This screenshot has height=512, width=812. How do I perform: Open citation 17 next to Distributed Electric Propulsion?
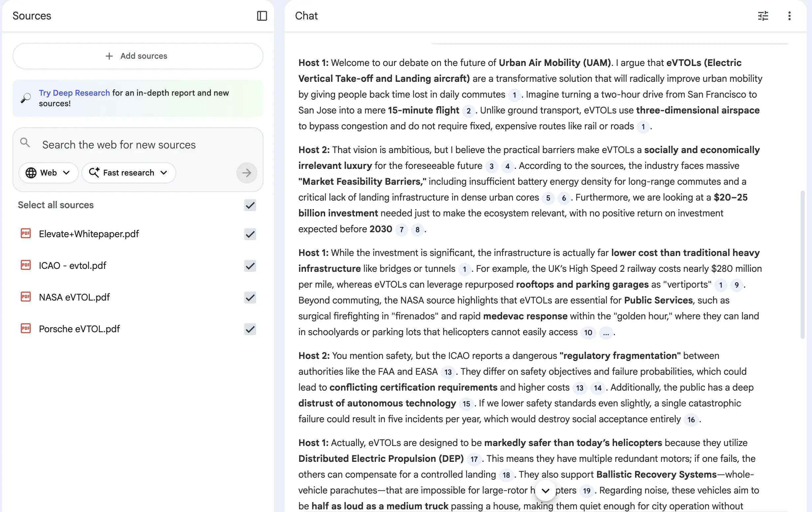tap(474, 459)
